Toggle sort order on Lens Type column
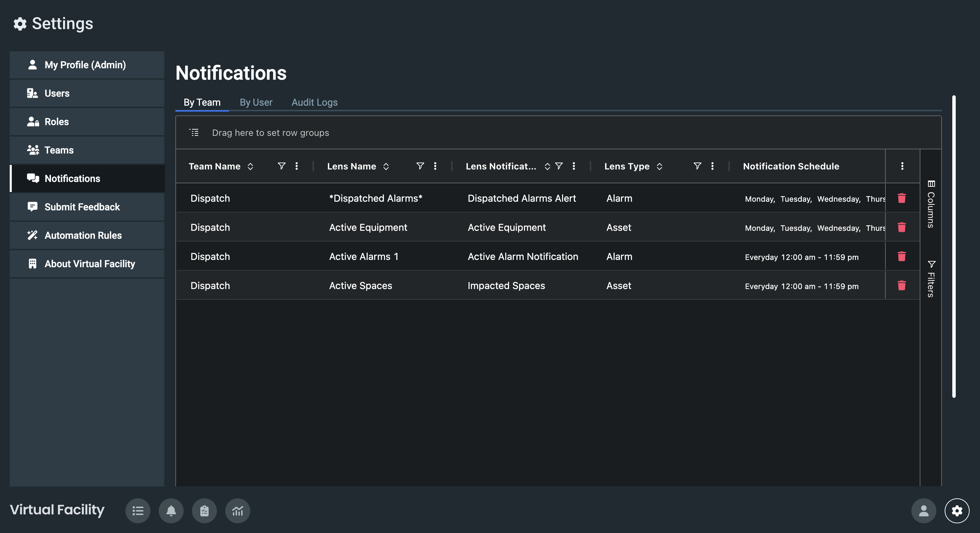 (x=659, y=166)
